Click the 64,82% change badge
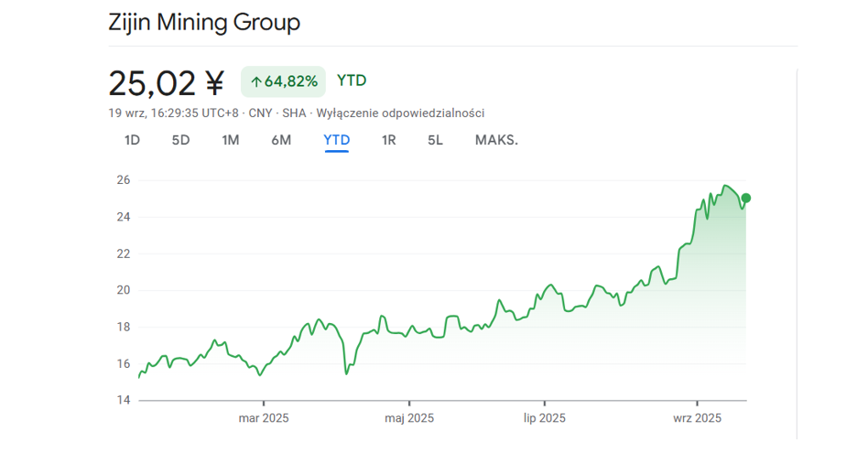 point(284,81)
